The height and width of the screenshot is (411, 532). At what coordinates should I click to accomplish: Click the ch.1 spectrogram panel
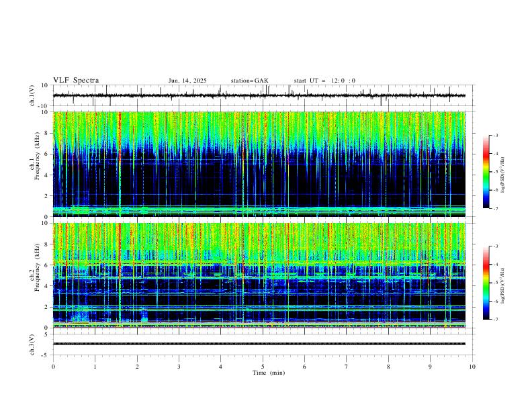[x=259, y=164]
